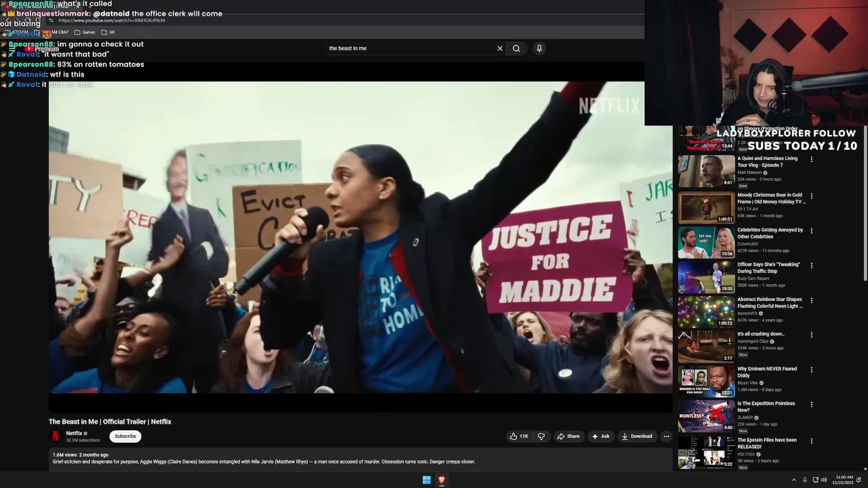Open options menu for 'Why Eminem NEVER Feared Diddy'
868x488 pixels.
pos(812,370)
